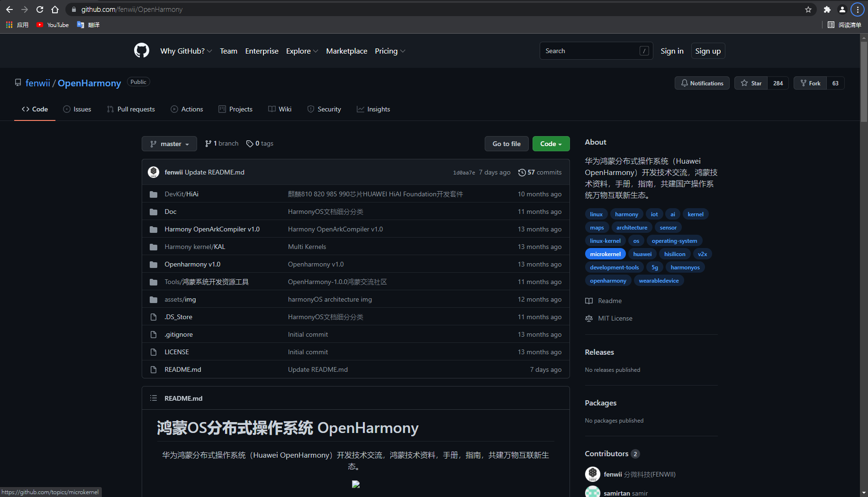
Task: Open YouTube bookmark
Action: point(53,25)
